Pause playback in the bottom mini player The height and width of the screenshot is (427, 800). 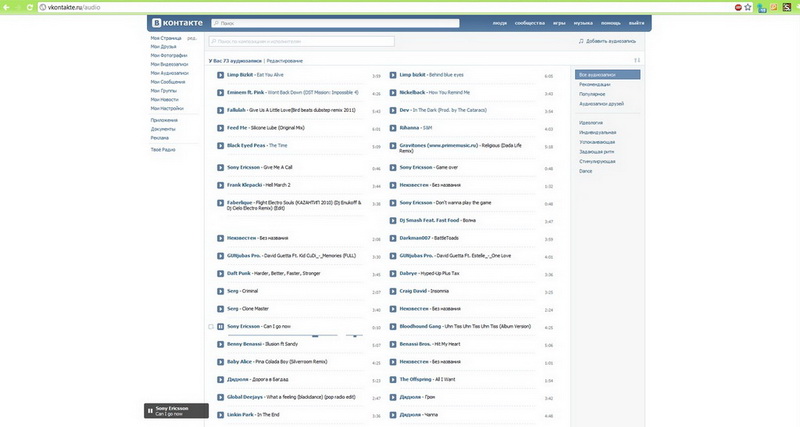click(x=150, y=411)
